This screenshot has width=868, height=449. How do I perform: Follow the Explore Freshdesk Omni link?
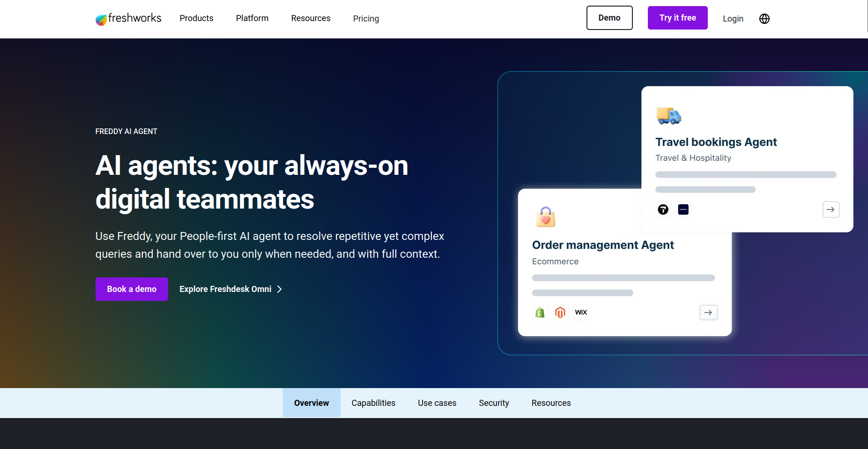click(x=230, y=289)
